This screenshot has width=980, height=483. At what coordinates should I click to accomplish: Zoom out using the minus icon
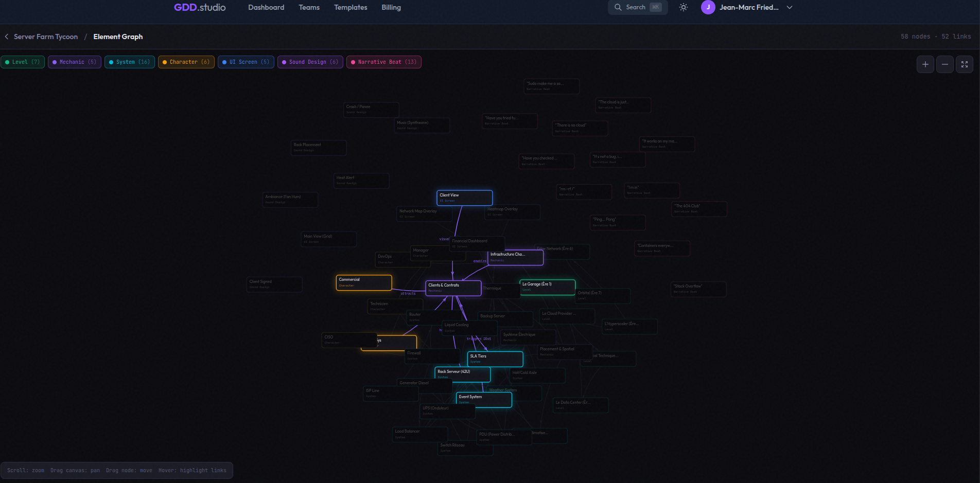[944, 64]
